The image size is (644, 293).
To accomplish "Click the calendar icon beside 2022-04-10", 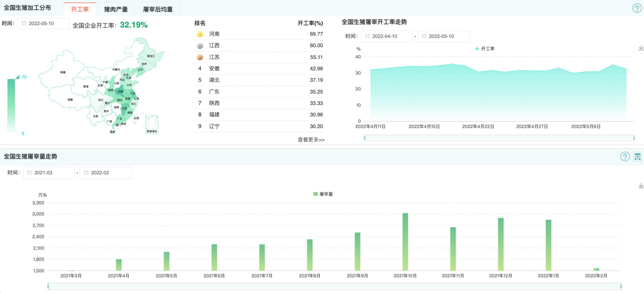I will pyautogui.click(x=367, y=36).
